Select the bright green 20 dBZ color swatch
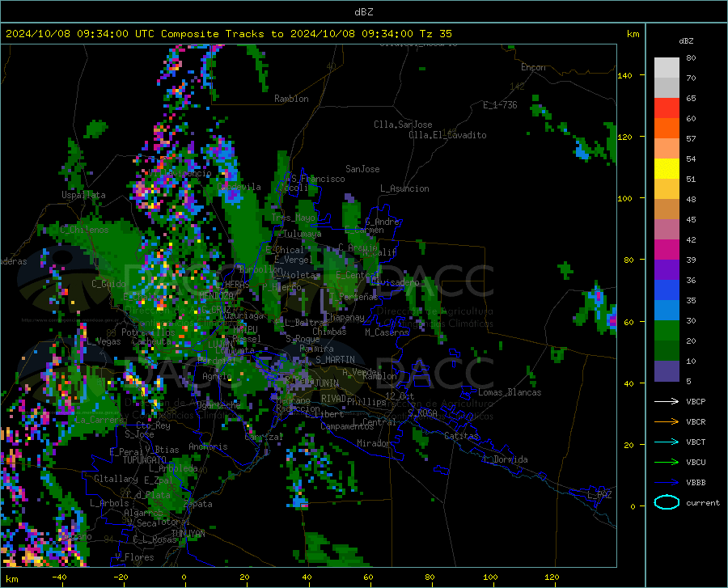The height and width of the screenshot is (588, 728). [667, 331]
